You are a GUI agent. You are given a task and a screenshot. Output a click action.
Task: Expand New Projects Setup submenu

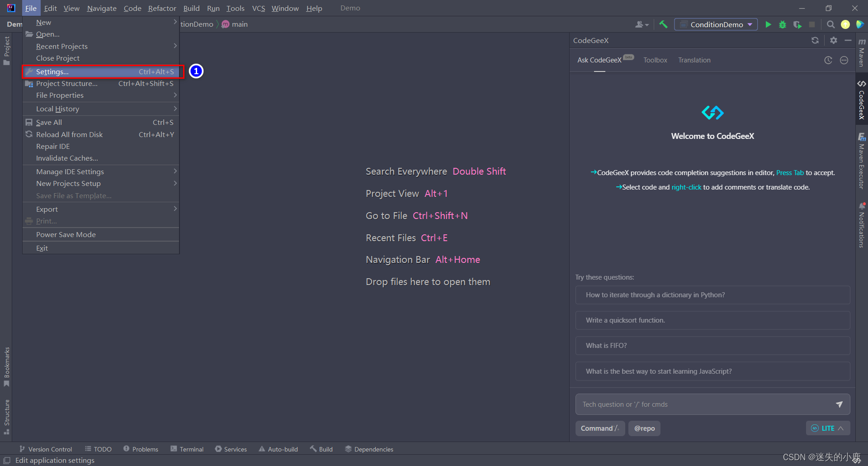[101, 183]
